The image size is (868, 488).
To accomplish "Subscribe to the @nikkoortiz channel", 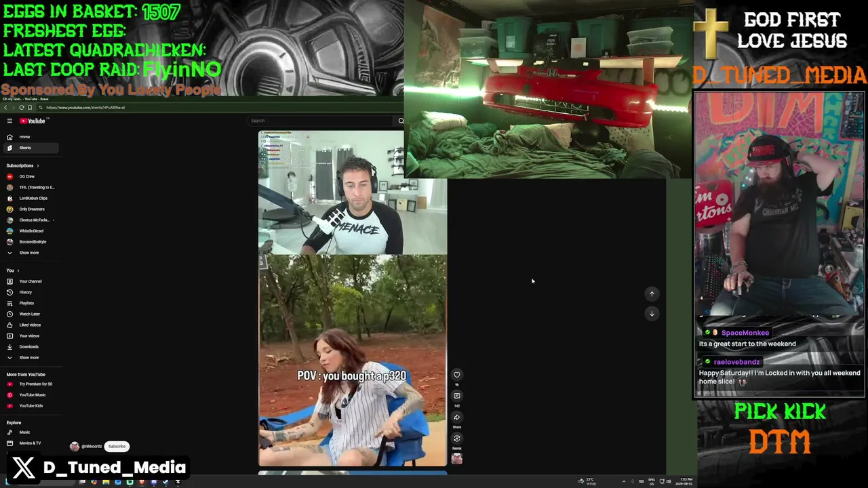I will tap(117, 447).
